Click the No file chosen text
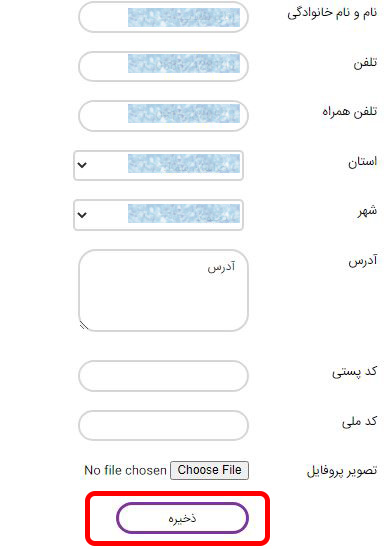Image resolution: width=386 pixels, height=549 pixels. (x=125, y=470)
